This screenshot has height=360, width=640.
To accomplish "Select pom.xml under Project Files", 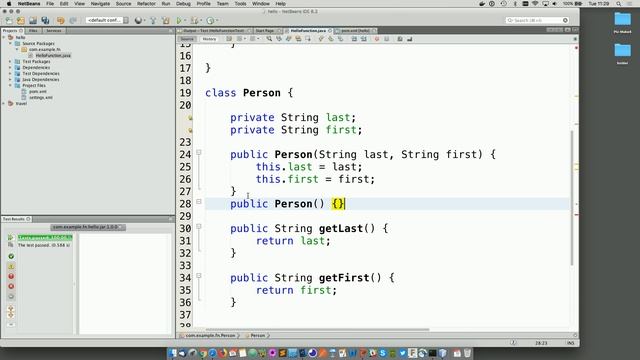I will [38, 91].
